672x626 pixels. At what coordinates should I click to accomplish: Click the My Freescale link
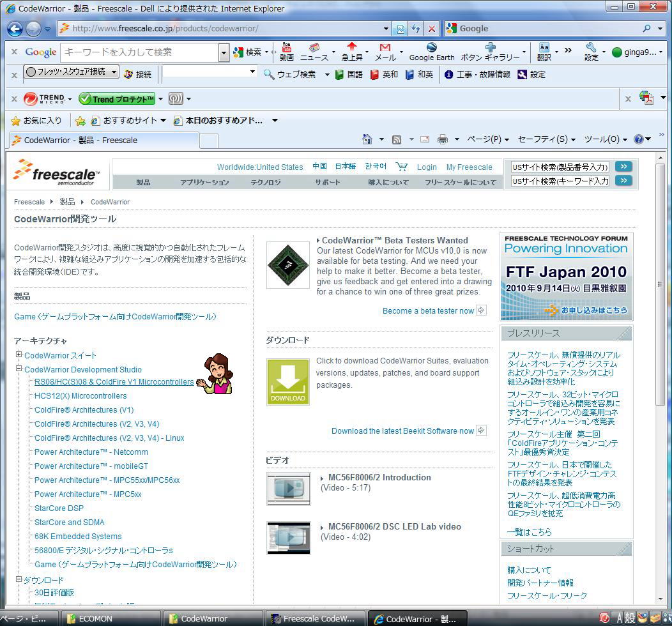(470, 167)
